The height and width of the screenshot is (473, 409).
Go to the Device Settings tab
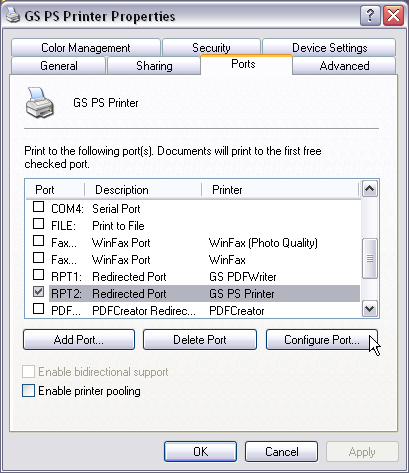point(329,48)
